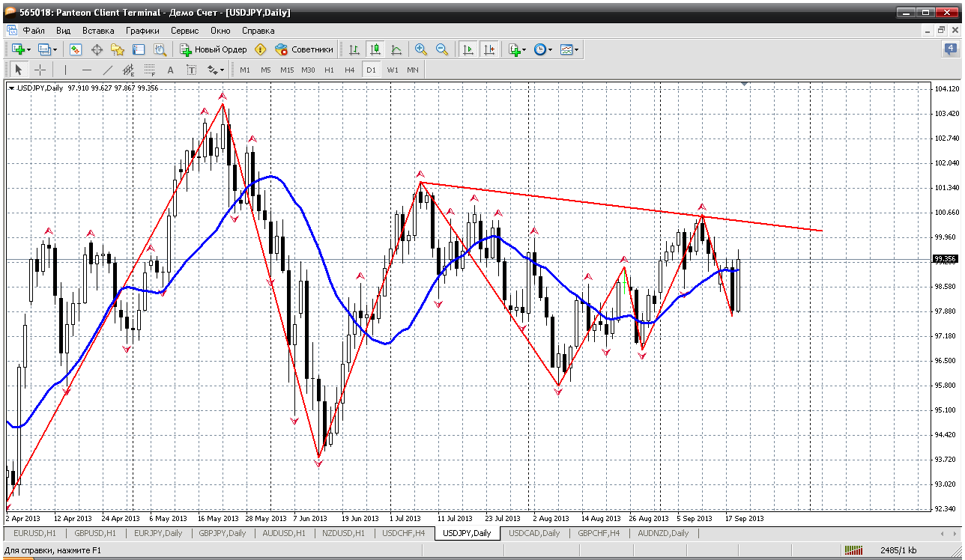Click the 99.356 current price label
Image resolution: width=965 pixels, height=560 pixels.
click(945, 259)
